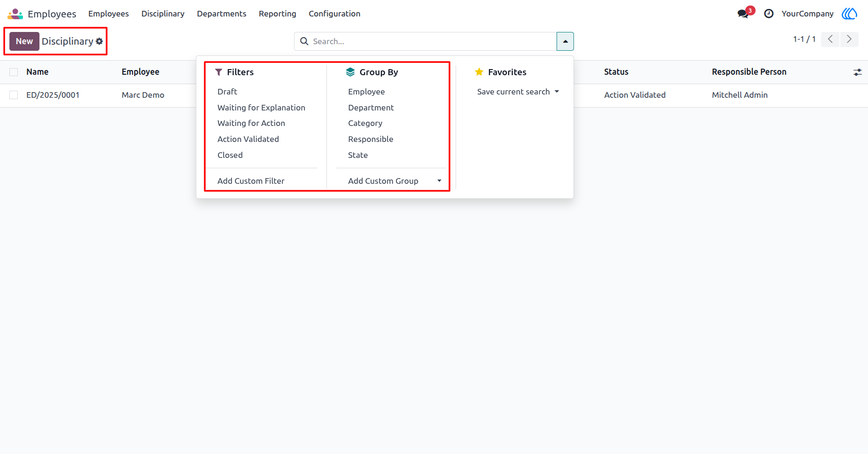This screenshot has width=868, height=454.
Task: Tick the select-all checkbox in table header
Action: click(x=14, y=72)
